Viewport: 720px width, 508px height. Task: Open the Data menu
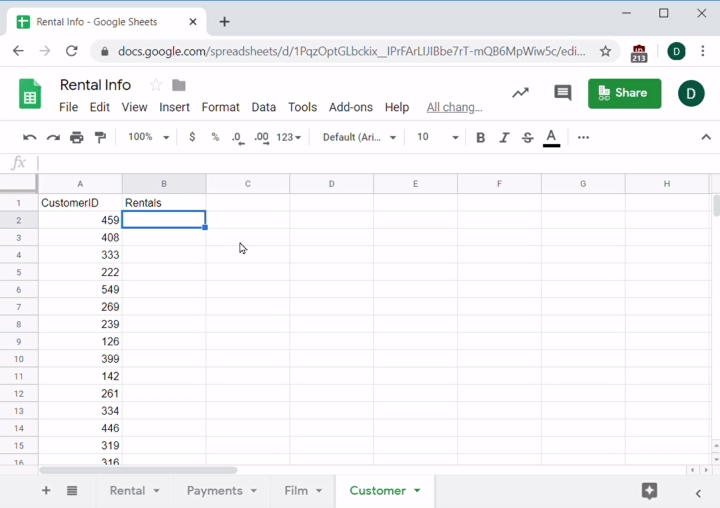264,107
